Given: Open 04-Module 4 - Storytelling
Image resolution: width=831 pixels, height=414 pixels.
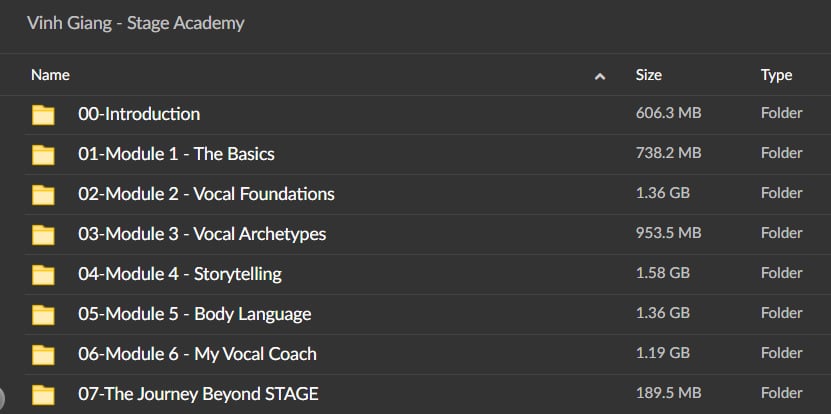Looking at the screenshot, I should 180,274.
